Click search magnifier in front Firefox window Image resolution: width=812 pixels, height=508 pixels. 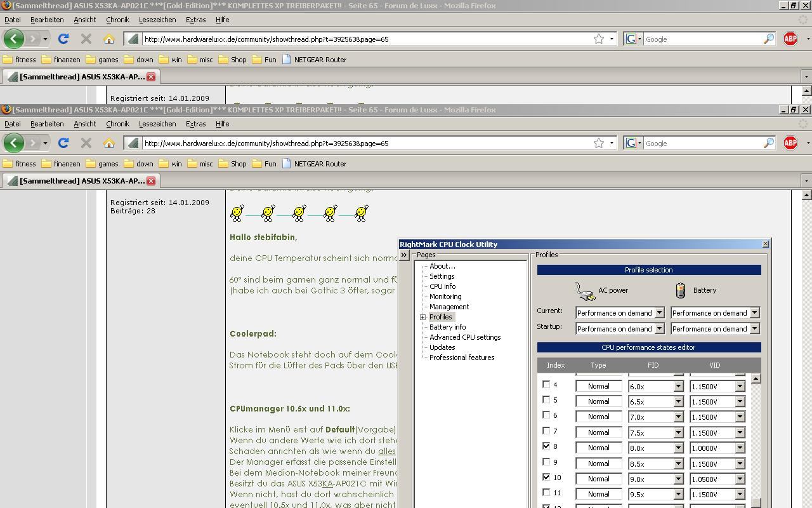click(768, 143)
